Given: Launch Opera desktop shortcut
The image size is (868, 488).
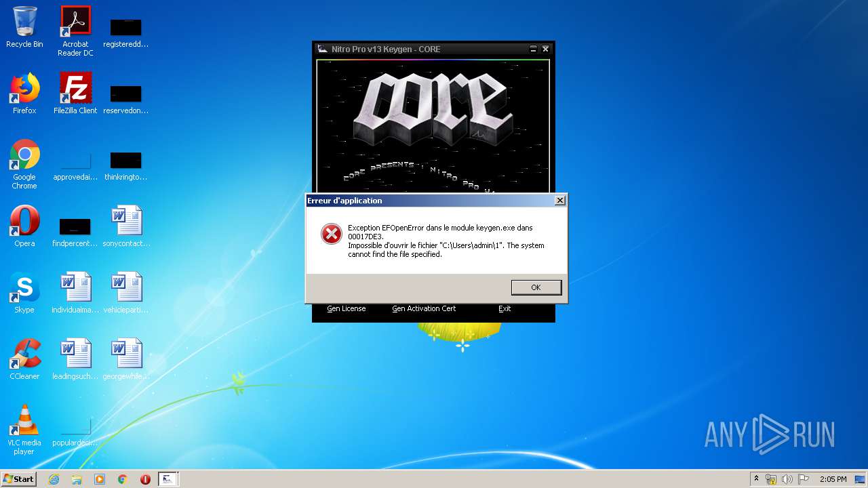Looking at the screenshot, I should [x=24, y=226].
